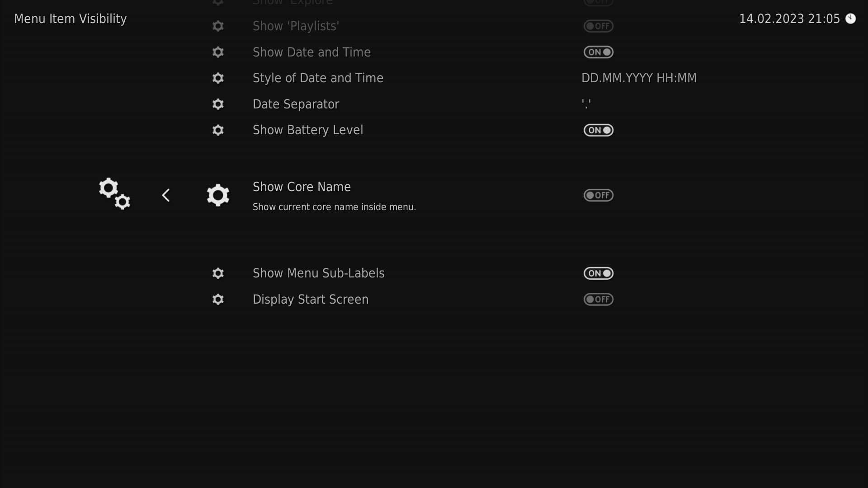The width and height of the screenshot is (868, 488).
Task: Open the Style of Date and Time selector
Action: coord(639,78)
